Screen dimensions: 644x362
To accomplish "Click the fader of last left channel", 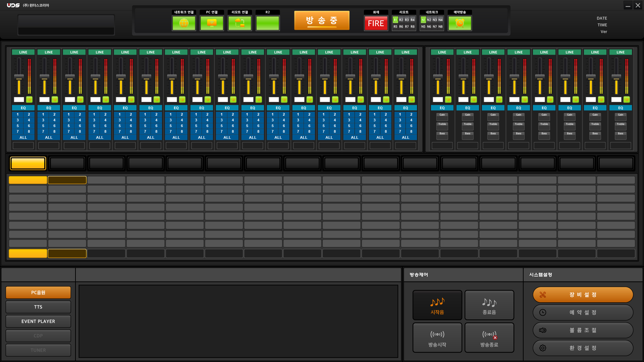I will (x=401, y=77).
